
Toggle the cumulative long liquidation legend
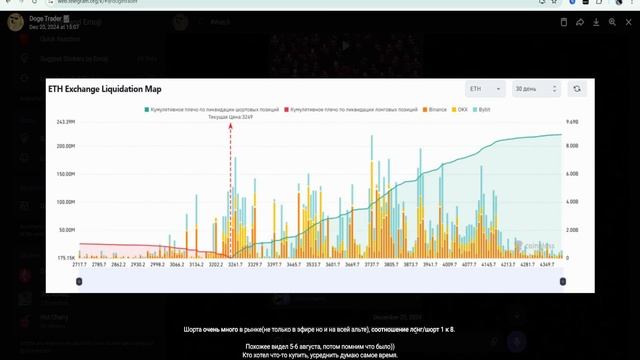tap(351, 109)
